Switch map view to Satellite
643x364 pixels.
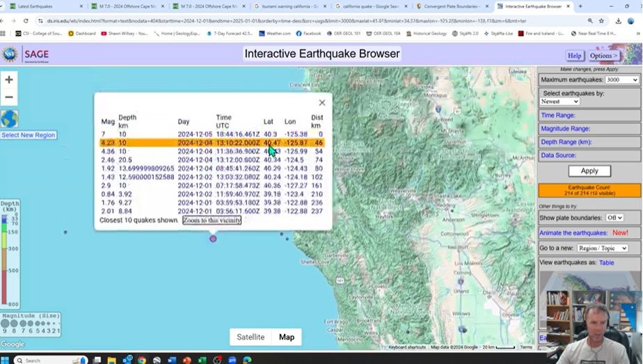click(x=251, y=337)
